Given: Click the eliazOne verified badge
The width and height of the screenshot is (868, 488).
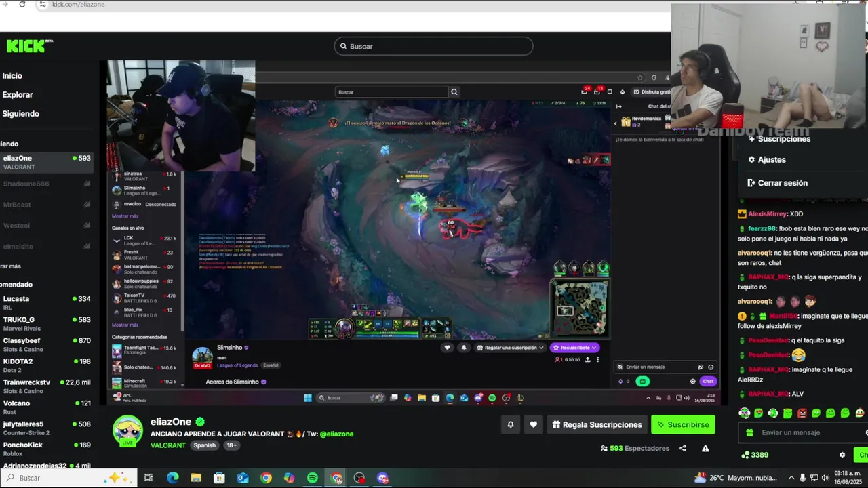Looking at the screenshot, I should [x=200, y=422].
